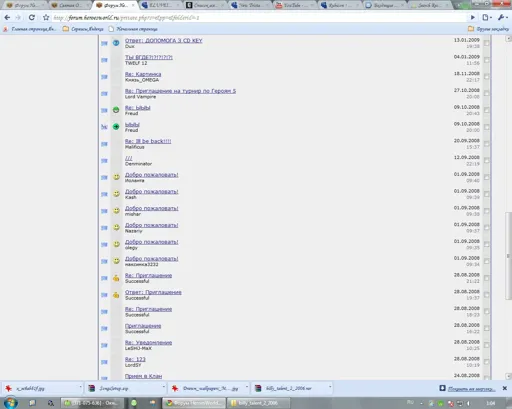Check the box for Lord Vampire's tournament message
Image resolution: width=512 pixels, height=409 pixels.
(487, 93)
